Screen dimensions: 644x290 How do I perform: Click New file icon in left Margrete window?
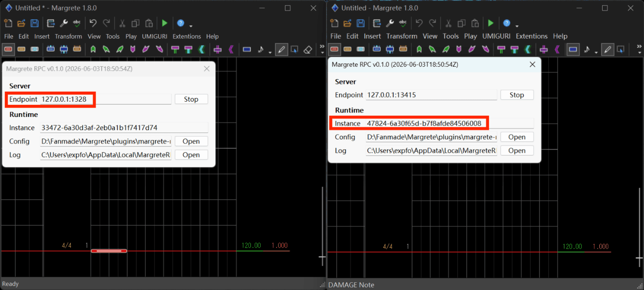pyautogui.click(x=8, y=23)
